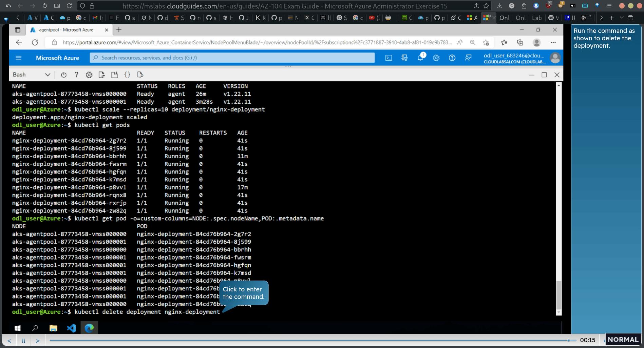The image size is (644, 348).
Task: Open Azure portal settings gear
Action: click(x=436, y=58)
